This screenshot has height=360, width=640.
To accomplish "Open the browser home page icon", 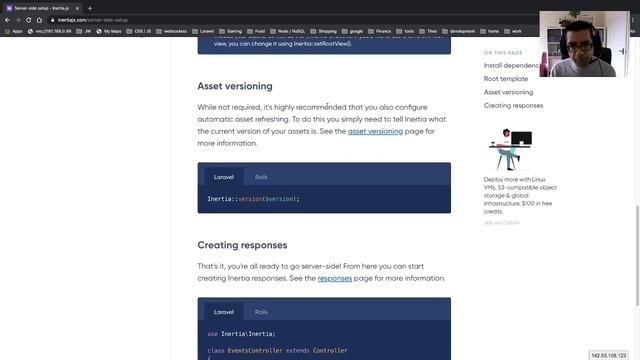I will click(x=39, y=20).
